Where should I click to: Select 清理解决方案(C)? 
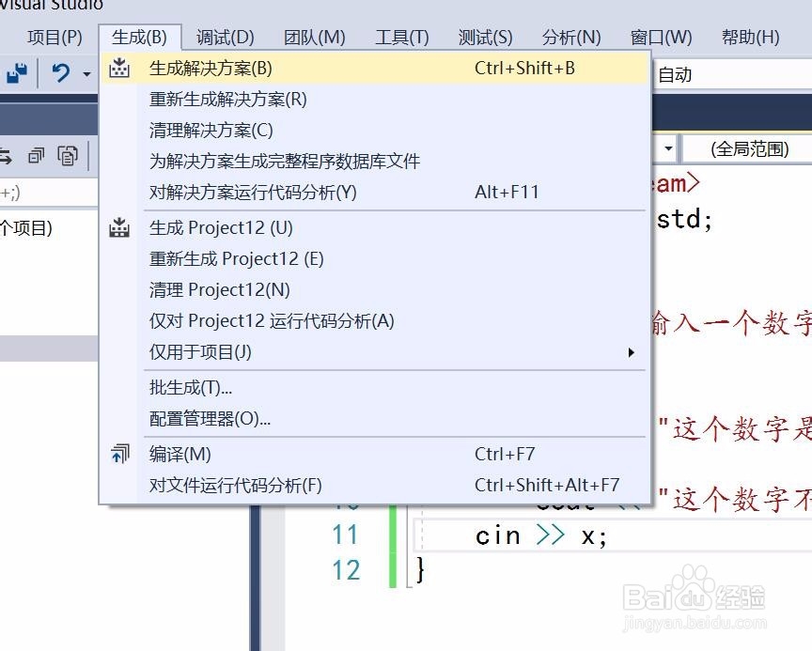pos(375,130)
